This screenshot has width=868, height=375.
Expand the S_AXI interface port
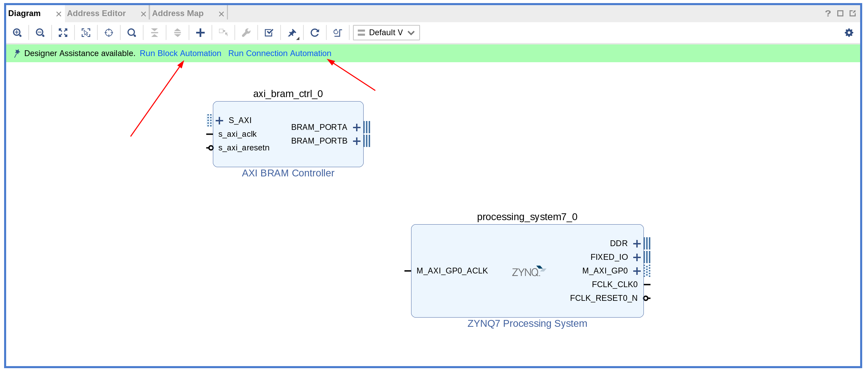219,121
